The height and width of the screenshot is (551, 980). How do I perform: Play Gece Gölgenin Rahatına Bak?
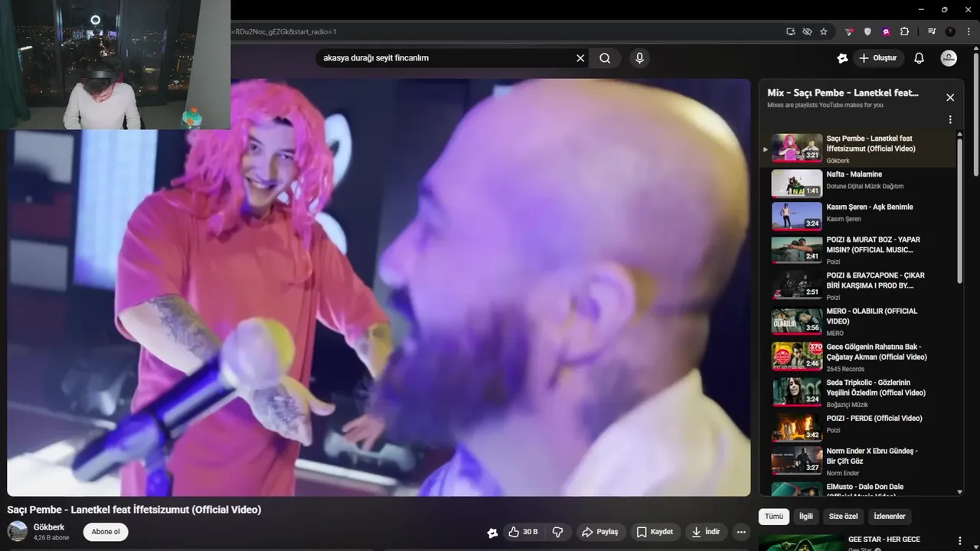click(859, 357)
